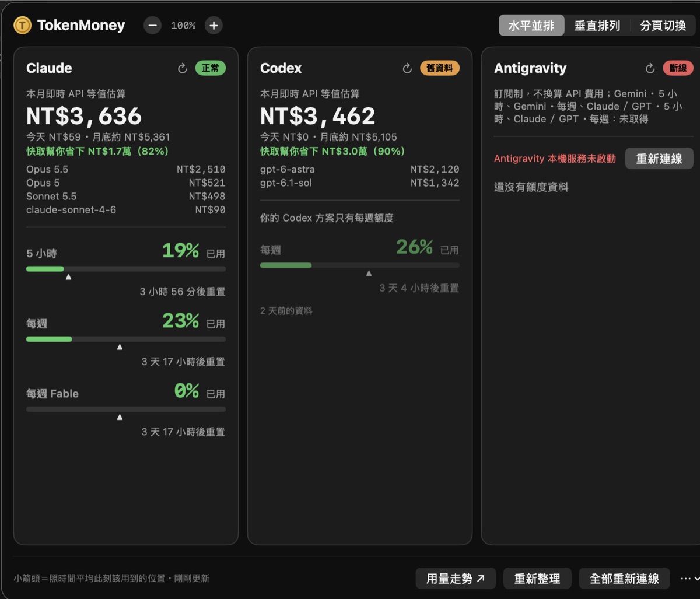Click the Opus 5 NT$521 row
Image resolution: width=700 pixels, height=599 pixels.
coord(126,183)
